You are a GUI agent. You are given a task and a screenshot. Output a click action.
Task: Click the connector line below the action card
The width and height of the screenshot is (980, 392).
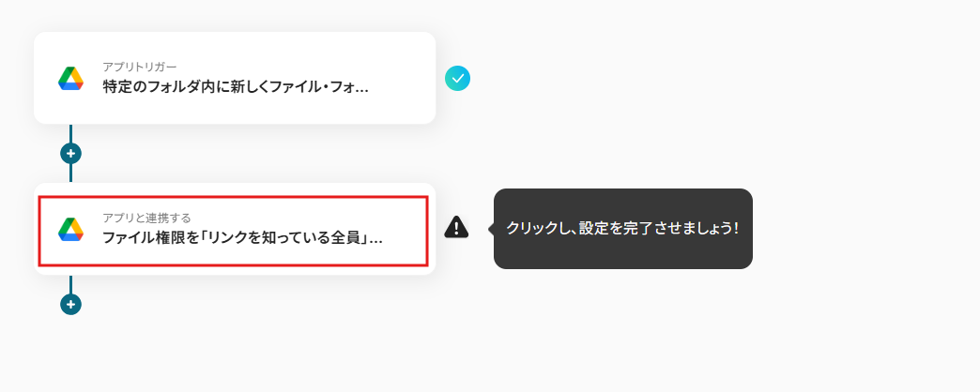[x=70, y=284]
